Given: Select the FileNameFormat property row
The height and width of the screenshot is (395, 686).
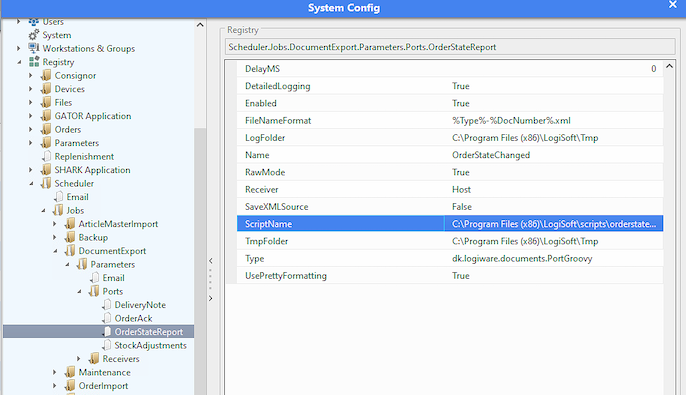Looking at the screenshot, I should pyautogui.click(x=450, y=120).
